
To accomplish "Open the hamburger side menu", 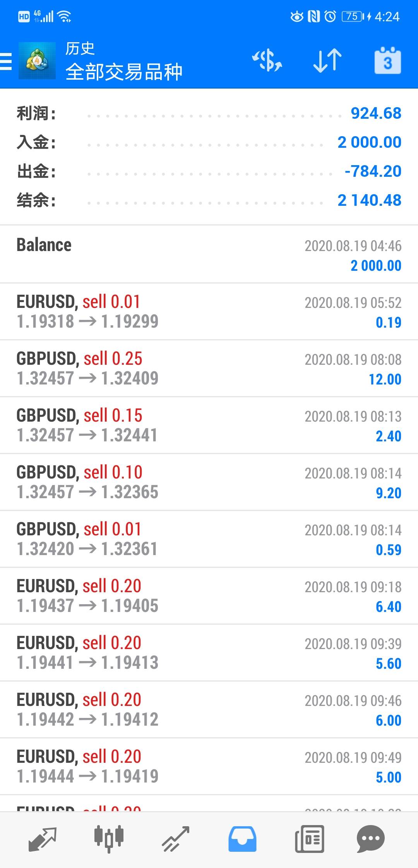I will point(6,61).
